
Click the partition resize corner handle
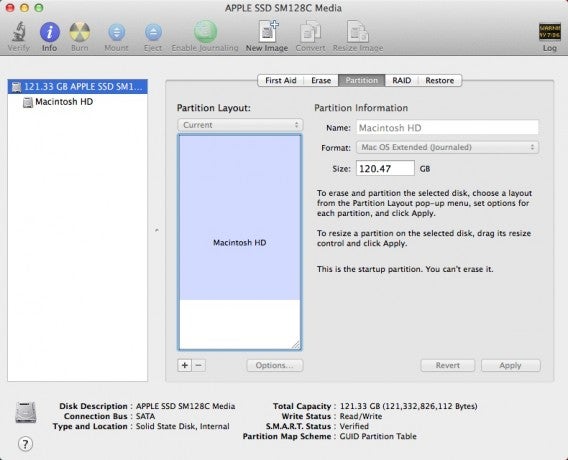(296, 345)
